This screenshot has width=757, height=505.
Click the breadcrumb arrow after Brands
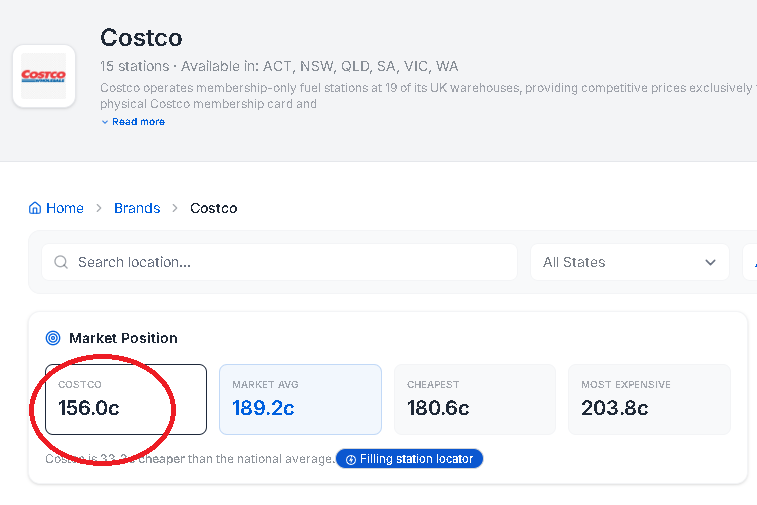click(x=175, y=208)
